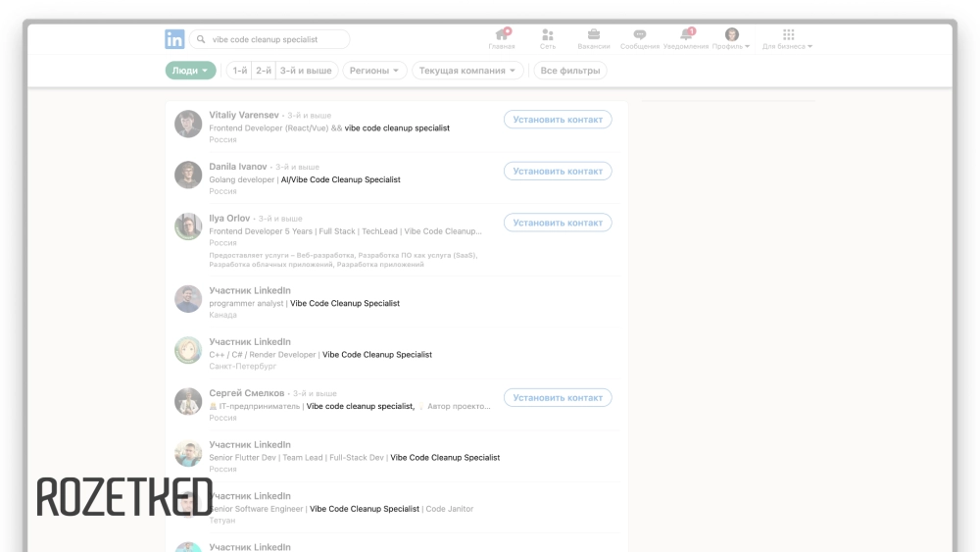Connect with Danila Ivanov
This screenshot has width=980, height=552.
(558, 172)
